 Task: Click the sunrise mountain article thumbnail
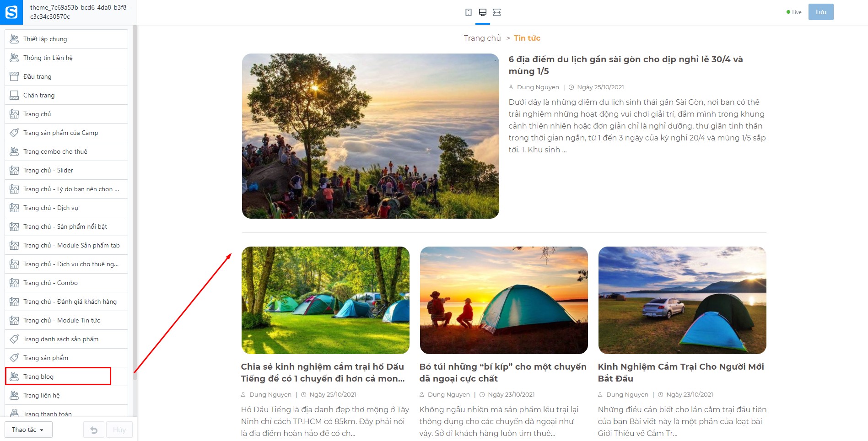[371, 136]
